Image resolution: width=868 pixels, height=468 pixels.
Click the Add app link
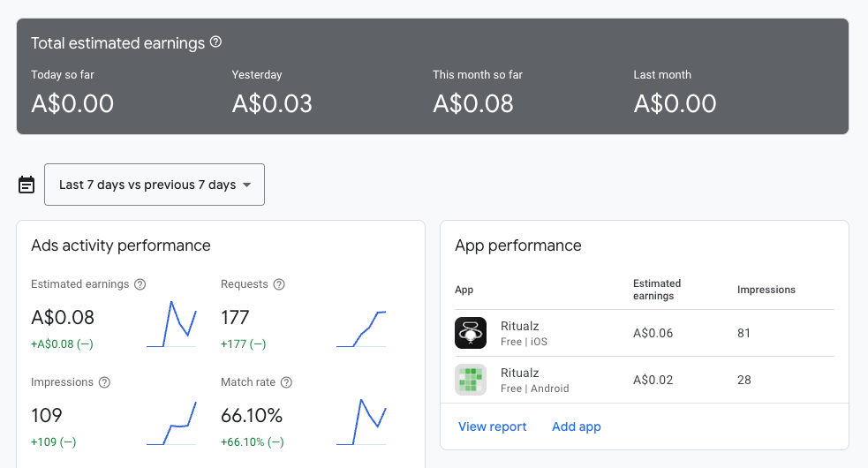[x=577, y=426]
